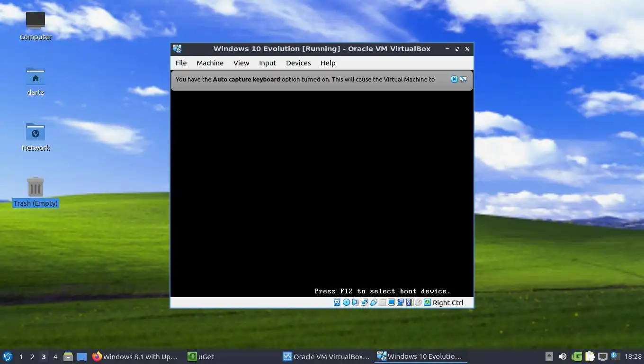
Task: Switch to workspace 4
Action: (55, 357)
